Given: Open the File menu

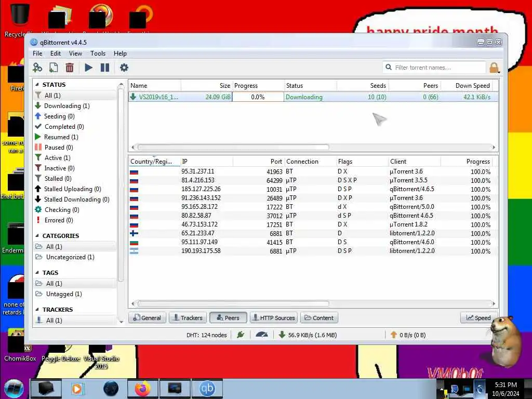Looking at the screenshot, I should coord(37,54).
